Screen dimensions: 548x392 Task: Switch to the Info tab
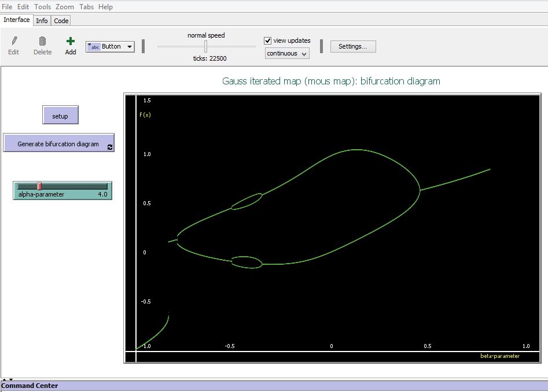[x=42, y=20]
